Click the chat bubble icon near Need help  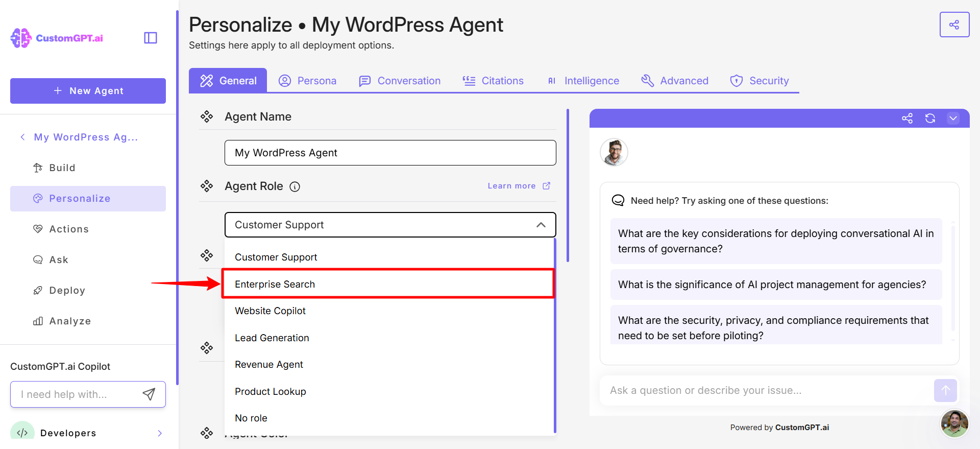point(618,200)
